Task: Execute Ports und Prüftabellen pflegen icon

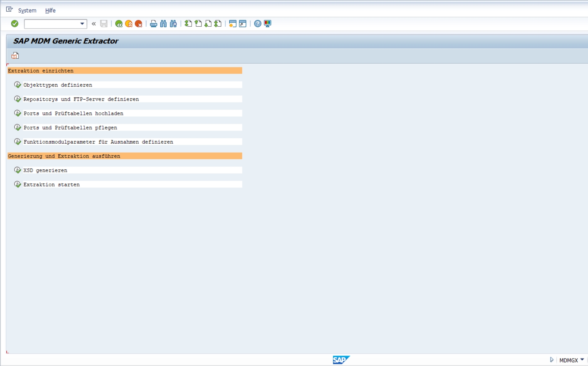Action: point(17,127)
